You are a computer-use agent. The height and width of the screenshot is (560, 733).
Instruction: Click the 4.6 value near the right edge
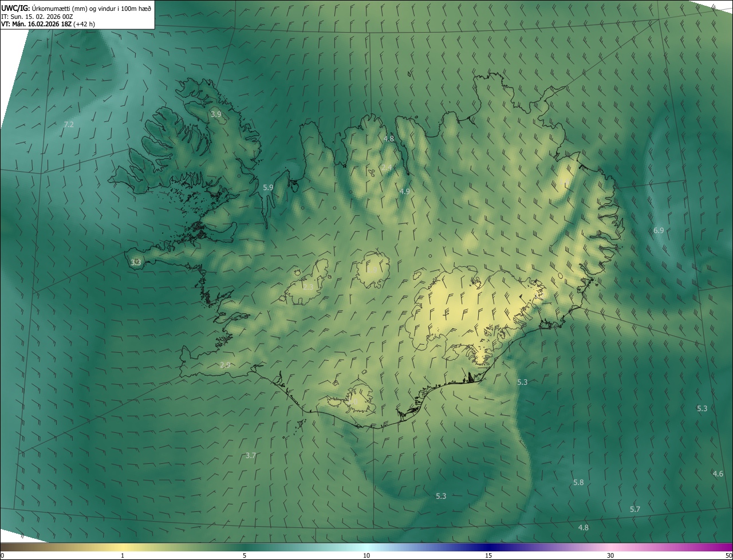(718, 474)
